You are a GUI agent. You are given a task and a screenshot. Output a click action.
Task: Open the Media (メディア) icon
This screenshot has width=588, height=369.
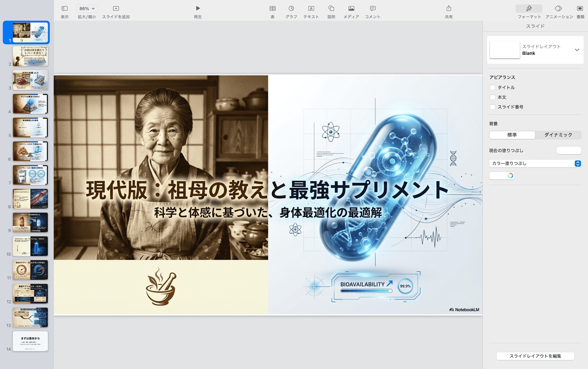pos(351,8)
